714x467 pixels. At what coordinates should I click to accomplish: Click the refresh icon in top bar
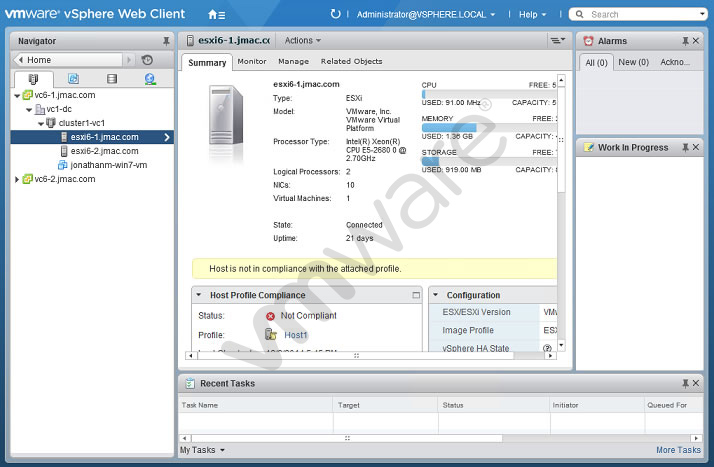(335, 14)
